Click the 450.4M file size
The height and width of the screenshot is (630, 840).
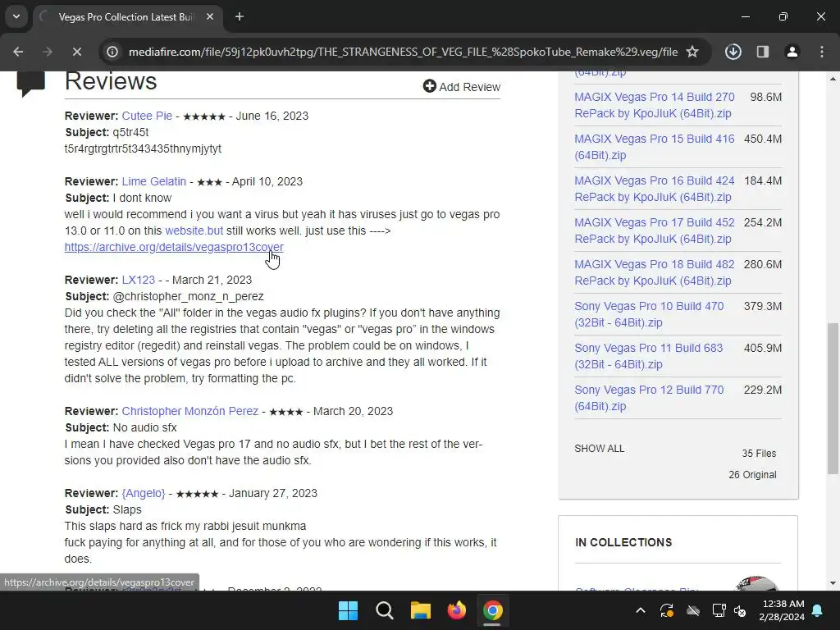(x=763, y=139)
